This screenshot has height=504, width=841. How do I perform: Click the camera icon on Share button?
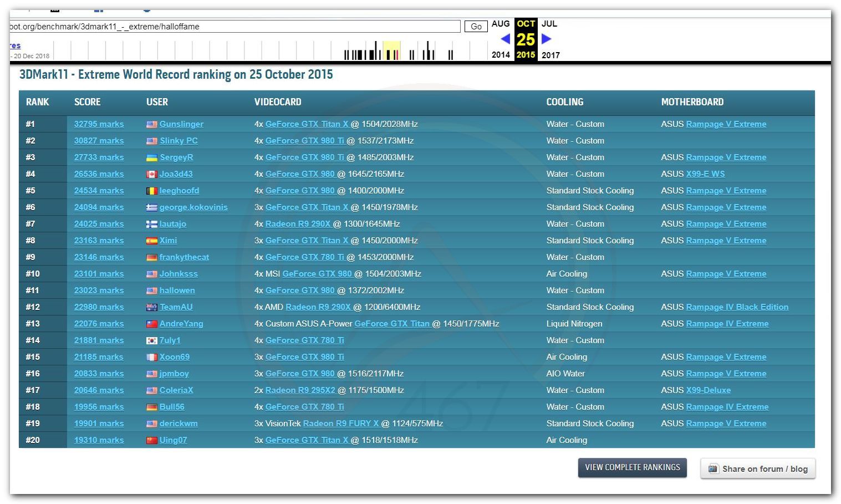[713, 469]
